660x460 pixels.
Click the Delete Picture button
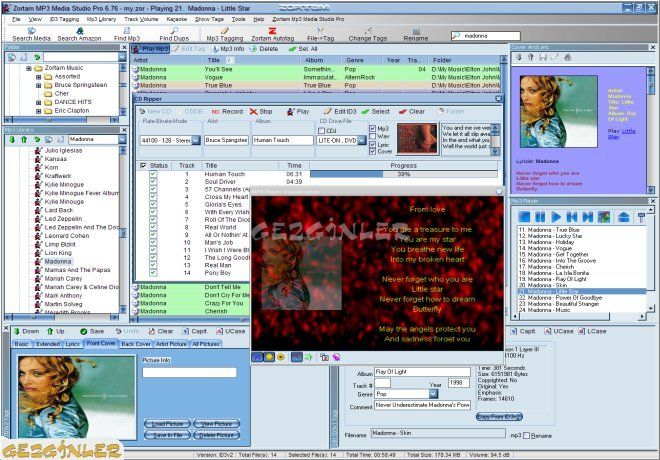click(x=216, y=435)
